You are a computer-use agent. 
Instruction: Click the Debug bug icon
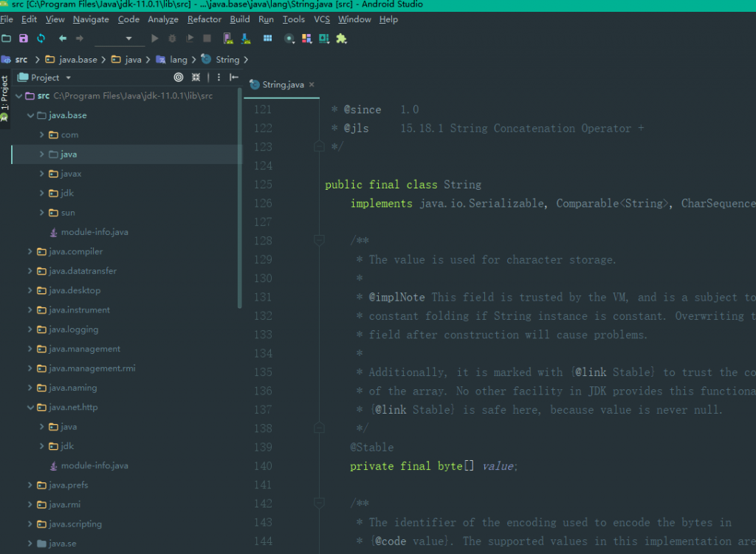click(172, 38)
